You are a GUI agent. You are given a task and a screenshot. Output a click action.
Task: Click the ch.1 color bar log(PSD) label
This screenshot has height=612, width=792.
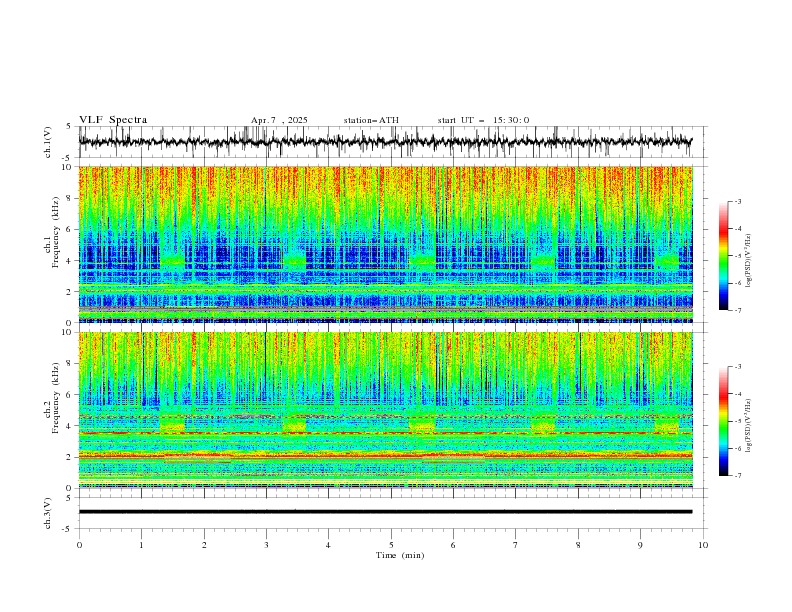pos(749,261)
